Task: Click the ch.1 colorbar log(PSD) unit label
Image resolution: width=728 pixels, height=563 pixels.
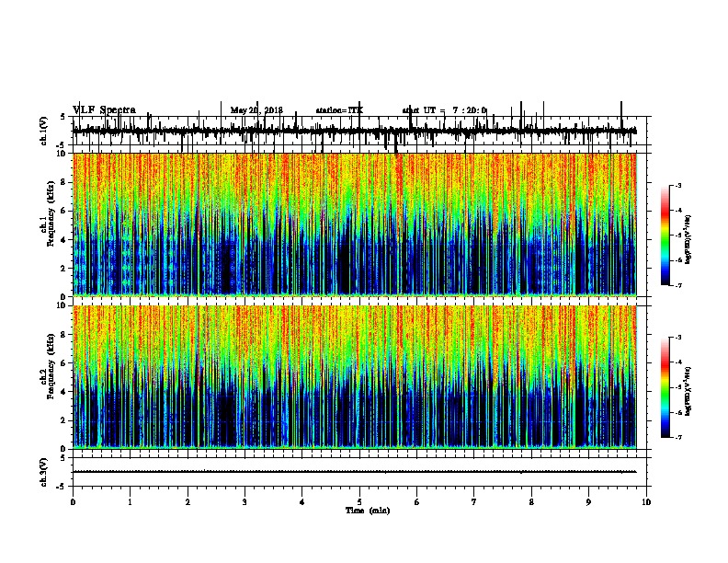Action: point(688,239)
